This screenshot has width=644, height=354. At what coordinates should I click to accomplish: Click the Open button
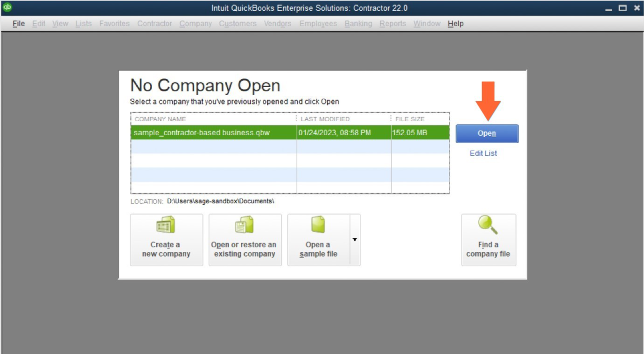(x=487, y=133)
